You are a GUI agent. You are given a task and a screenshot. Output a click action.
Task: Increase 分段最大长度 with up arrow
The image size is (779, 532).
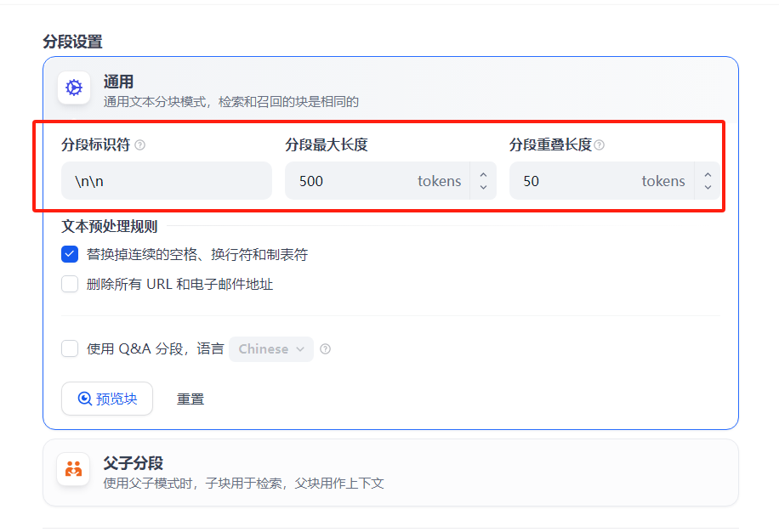tap(483, 174)
